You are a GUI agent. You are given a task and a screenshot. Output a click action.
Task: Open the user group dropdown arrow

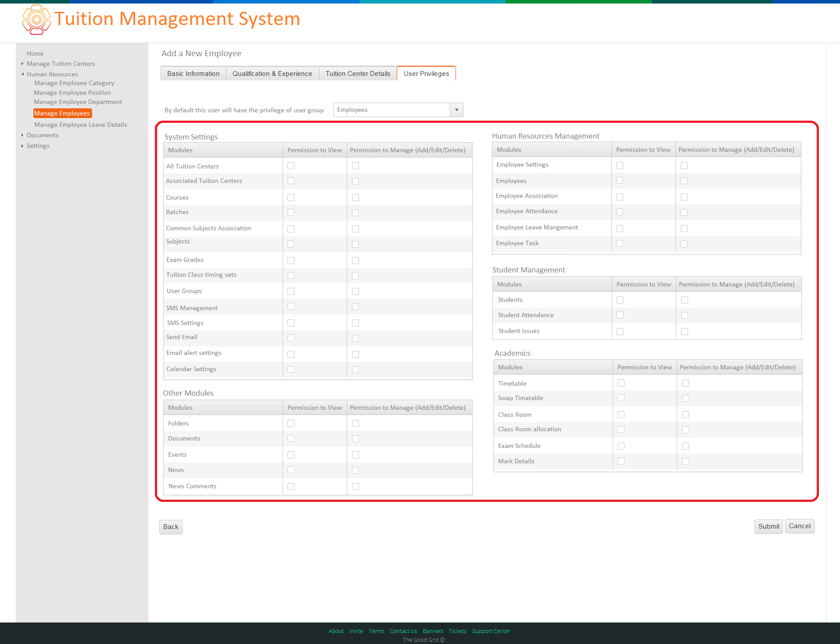point(456,110)
